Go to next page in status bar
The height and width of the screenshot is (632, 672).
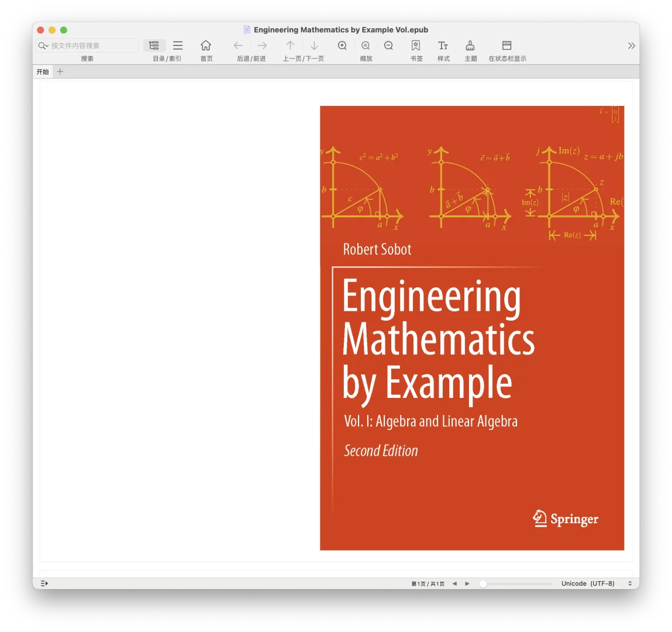coord(467,583)
